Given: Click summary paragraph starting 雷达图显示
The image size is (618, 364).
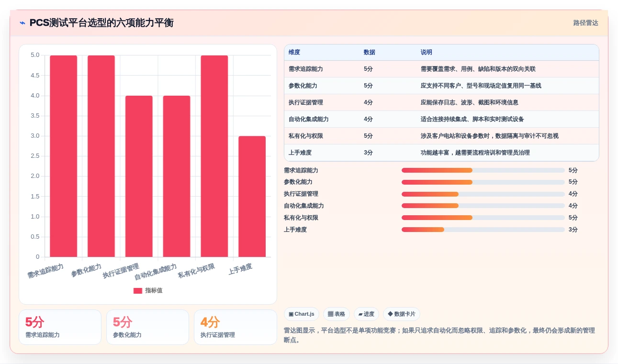Looking at the screenshot, I should (439, 335).
